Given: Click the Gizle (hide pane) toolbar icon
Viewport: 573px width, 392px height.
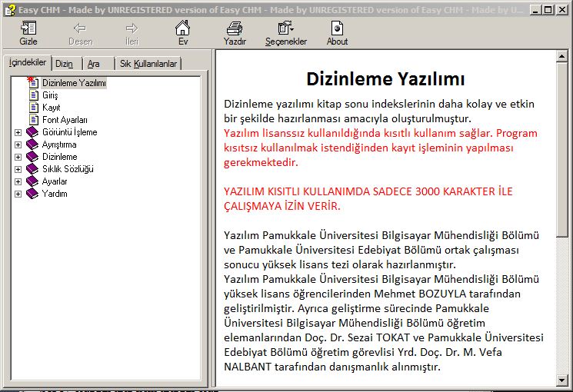Looking at the screenshot, I should [x=28, y=28].
